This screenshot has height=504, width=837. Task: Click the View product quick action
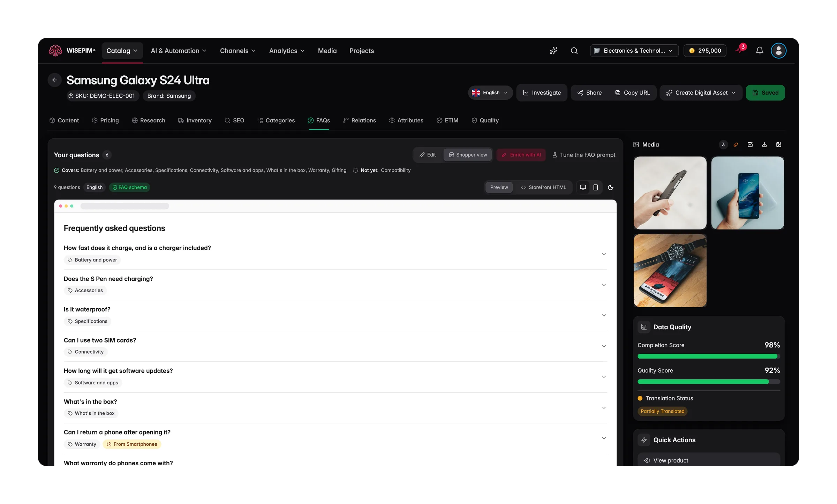tap(709, 460)
